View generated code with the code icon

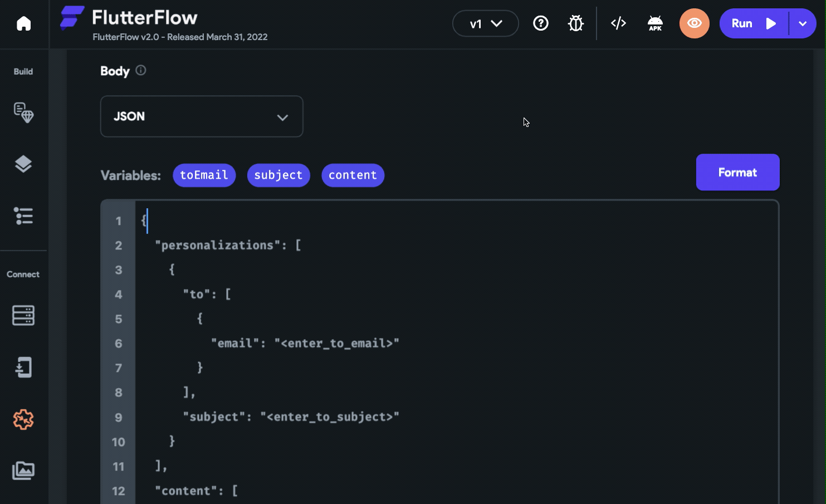click(x=618, y=23)
